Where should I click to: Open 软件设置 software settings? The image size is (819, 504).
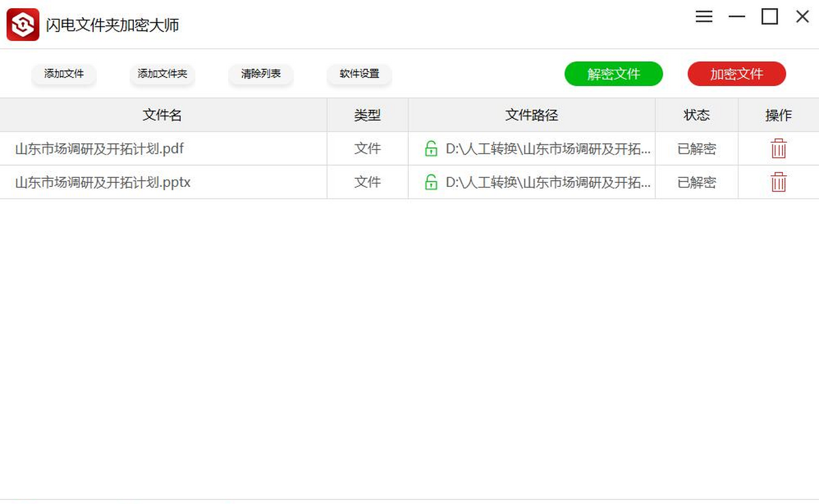[360, 74]
